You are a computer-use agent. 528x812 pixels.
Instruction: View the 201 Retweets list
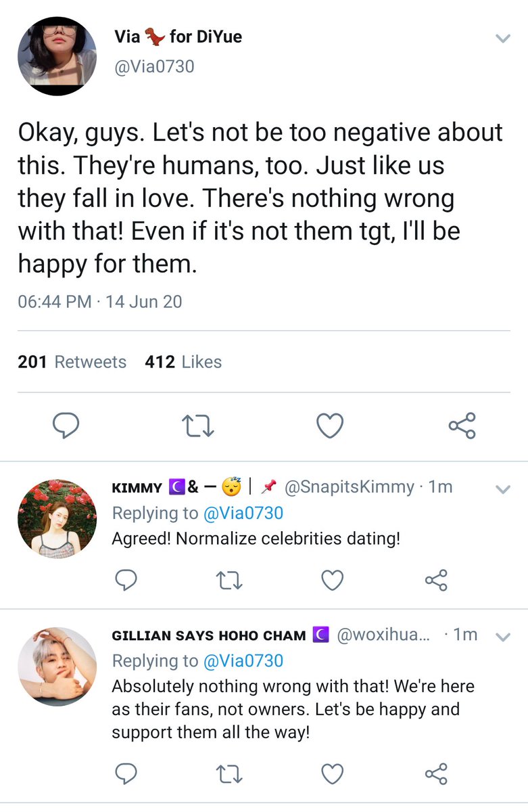[72, 362]
